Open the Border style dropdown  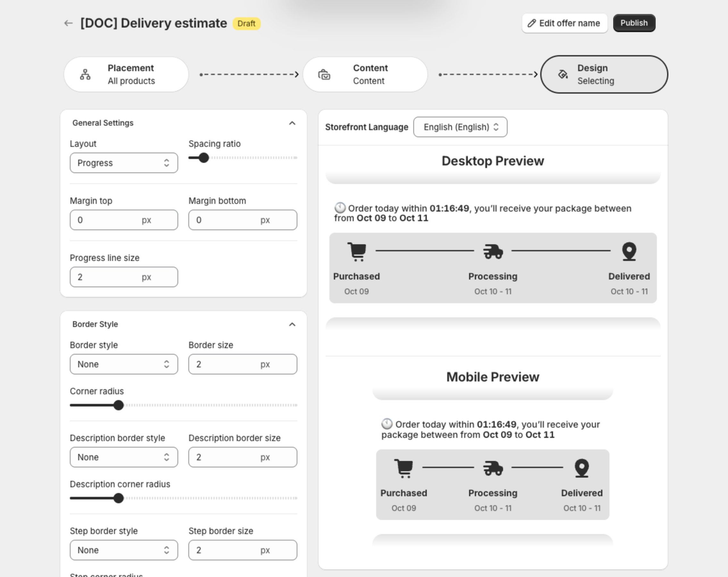tap(124, 364)
